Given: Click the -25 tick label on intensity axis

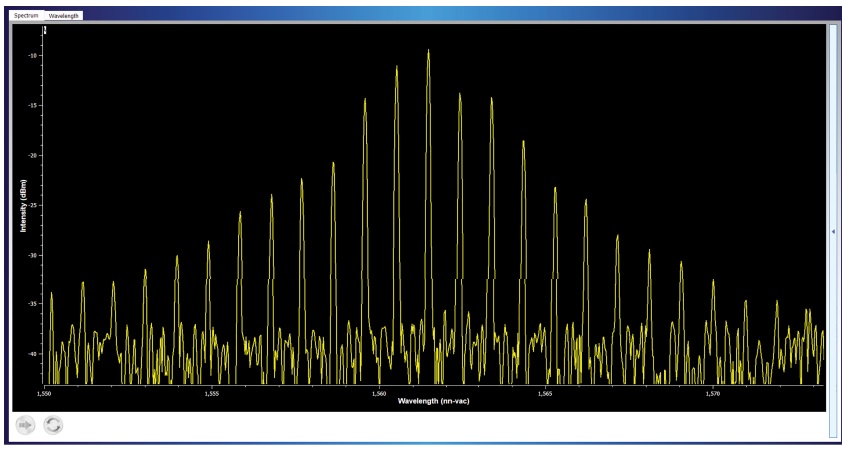Looking at the screenshot, I should 33,205.
